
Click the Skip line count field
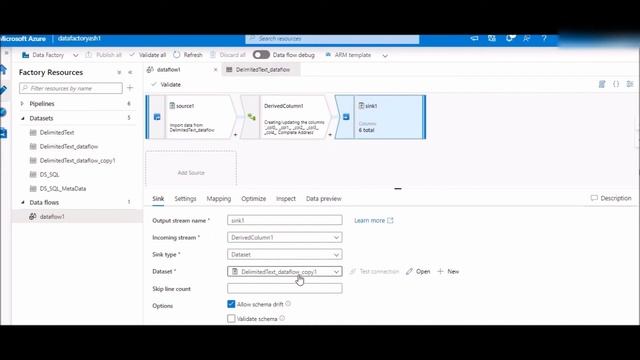tap(284, 289)
